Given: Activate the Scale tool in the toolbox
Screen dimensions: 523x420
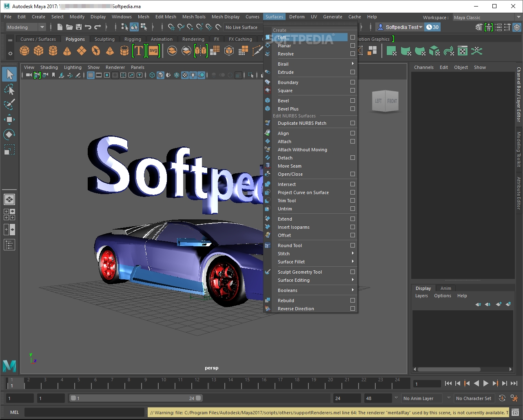Looking at the screenshot, I should (x=9, y=149).
